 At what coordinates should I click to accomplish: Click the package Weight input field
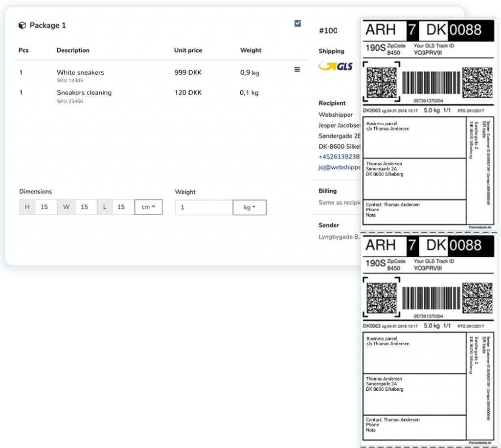[x=204, y=207]
